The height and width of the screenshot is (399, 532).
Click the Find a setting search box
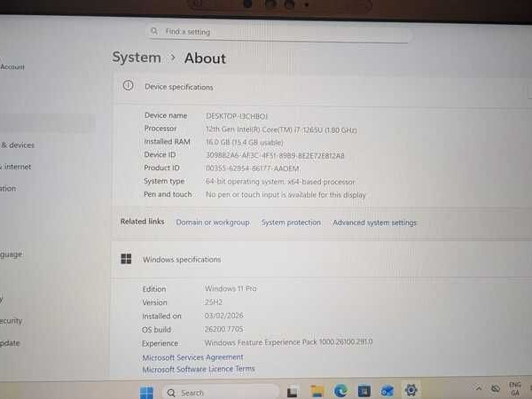click(278, 32)
